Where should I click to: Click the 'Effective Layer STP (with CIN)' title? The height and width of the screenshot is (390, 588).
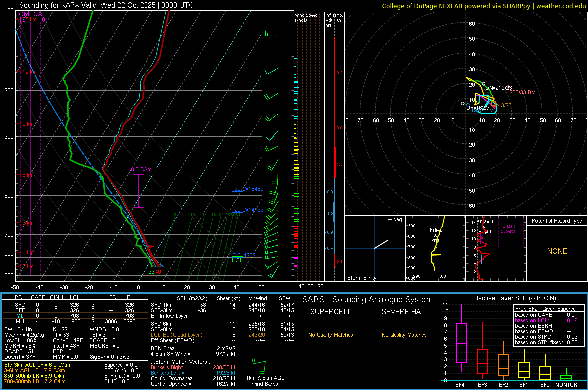[513, 298]
